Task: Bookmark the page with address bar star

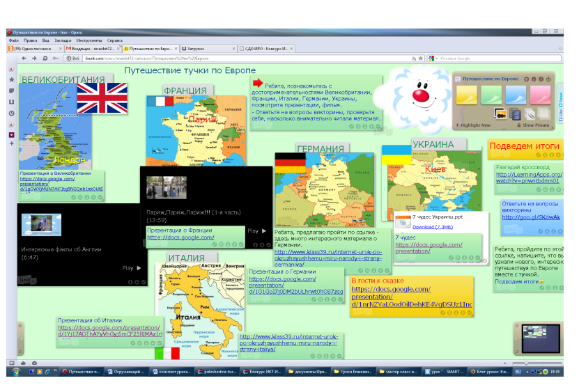Action: (421, 58)
